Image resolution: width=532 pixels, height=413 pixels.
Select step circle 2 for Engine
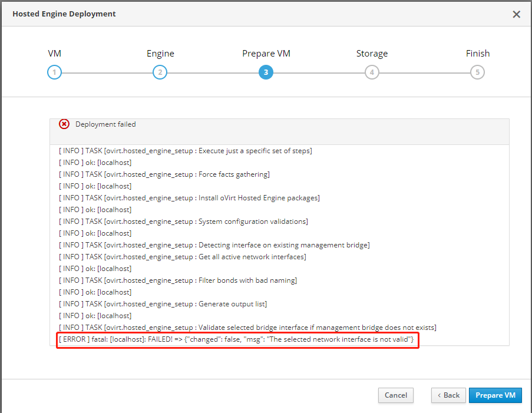[160, 72]
